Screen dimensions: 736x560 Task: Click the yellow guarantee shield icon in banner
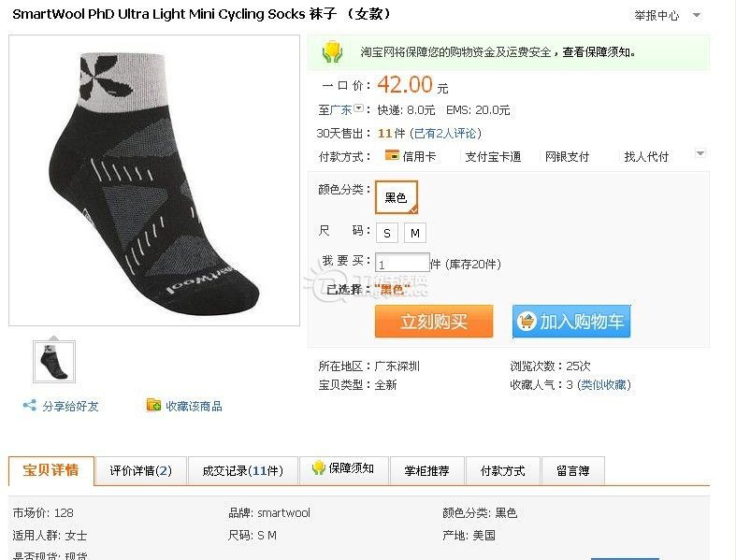click(x=332, y=51)
